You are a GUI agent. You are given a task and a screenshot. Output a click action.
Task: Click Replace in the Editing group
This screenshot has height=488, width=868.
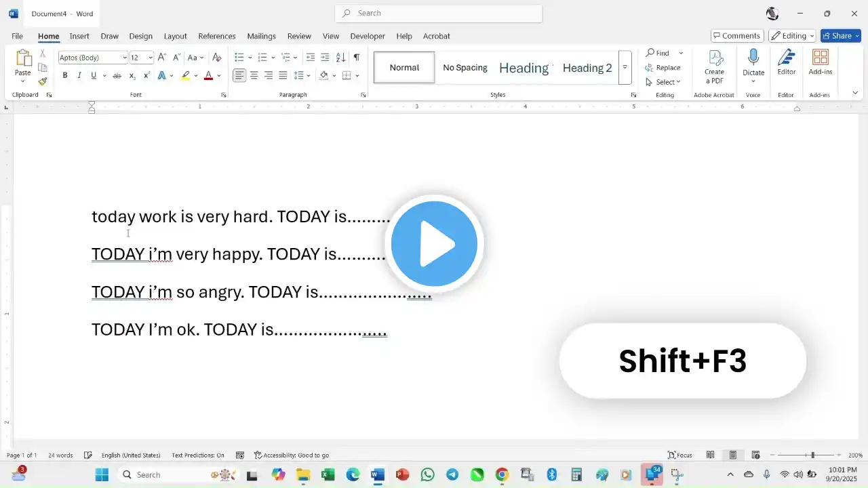[x=663, y=68]
